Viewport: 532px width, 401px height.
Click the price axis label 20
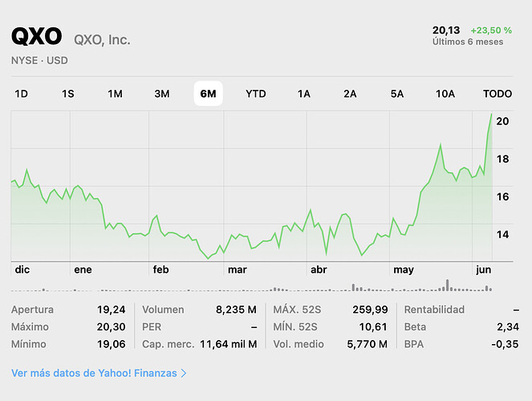click(x=502, y=121)
